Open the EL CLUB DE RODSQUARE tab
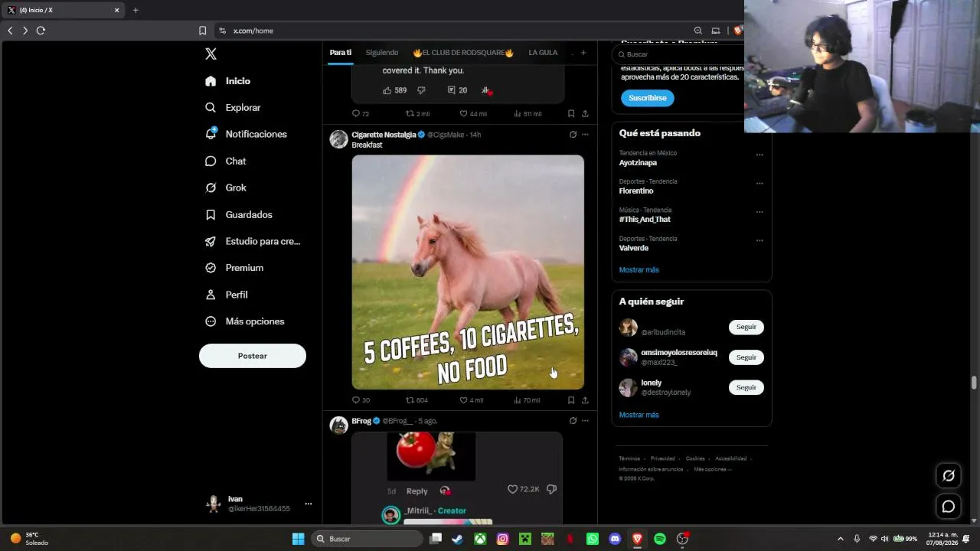The image size is (980, 551). [x=463, y=53]
